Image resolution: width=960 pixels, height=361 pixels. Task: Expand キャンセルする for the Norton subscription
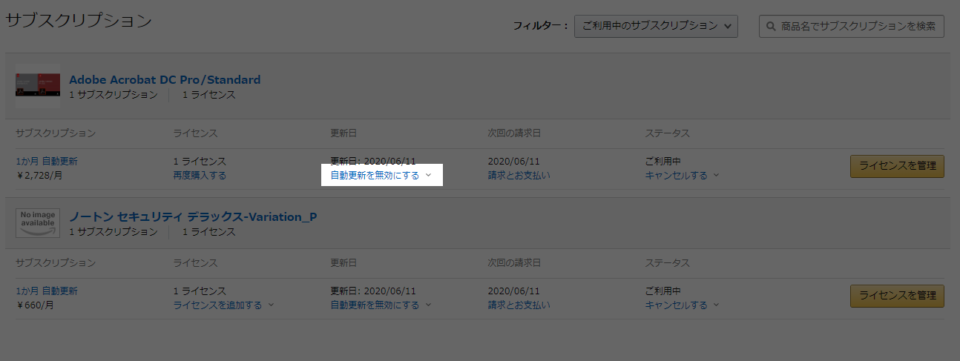click(x=681, y=305)
